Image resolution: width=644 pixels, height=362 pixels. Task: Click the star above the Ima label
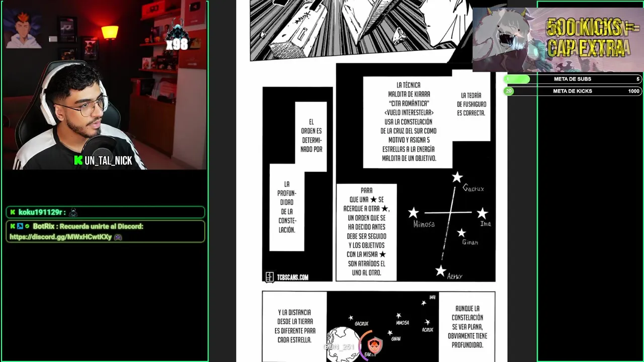482,213
